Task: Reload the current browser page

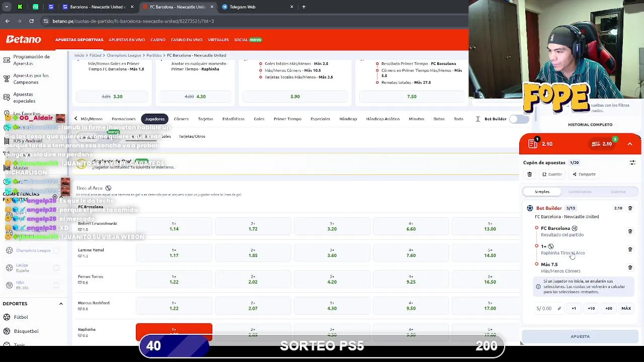Action: tap(31, 21)
